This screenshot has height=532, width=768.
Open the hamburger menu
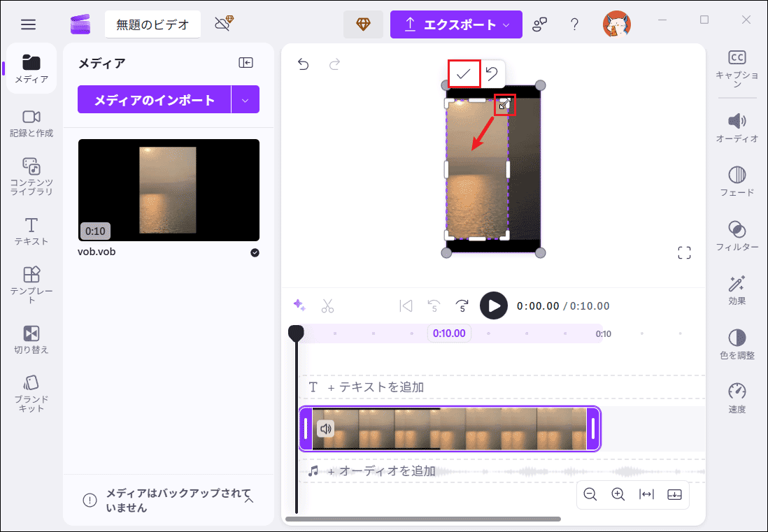(x=28, y=24)
